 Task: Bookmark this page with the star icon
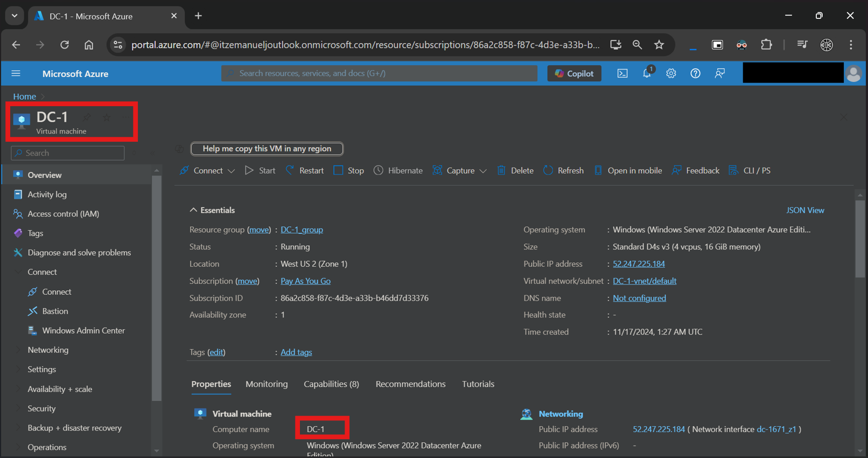(659, 45)
